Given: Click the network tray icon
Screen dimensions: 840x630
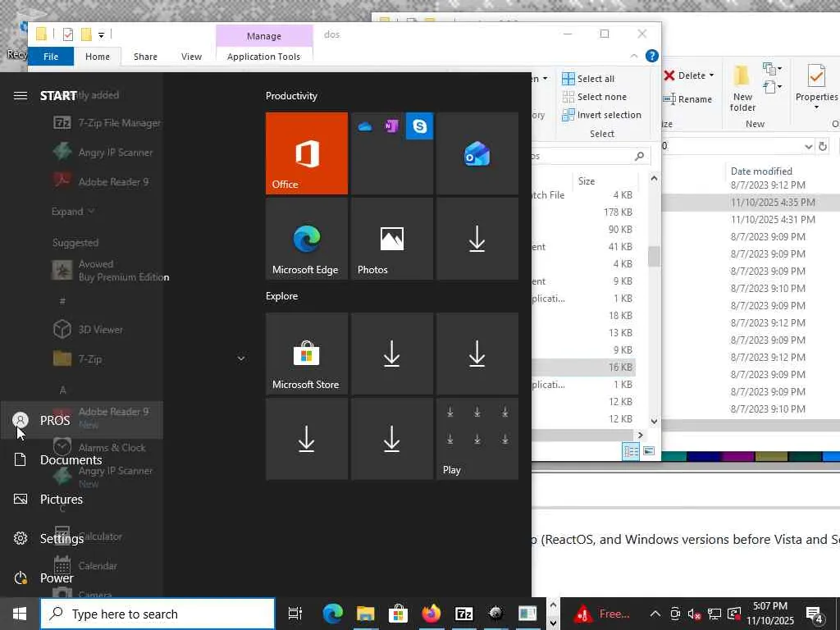Looking at the screenshot, I should point(714,614).
